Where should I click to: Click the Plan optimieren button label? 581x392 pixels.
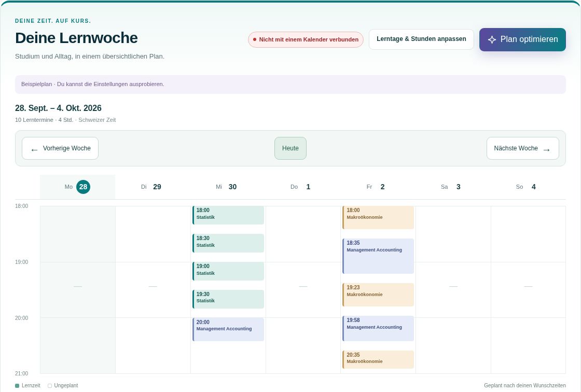(529, 39)
